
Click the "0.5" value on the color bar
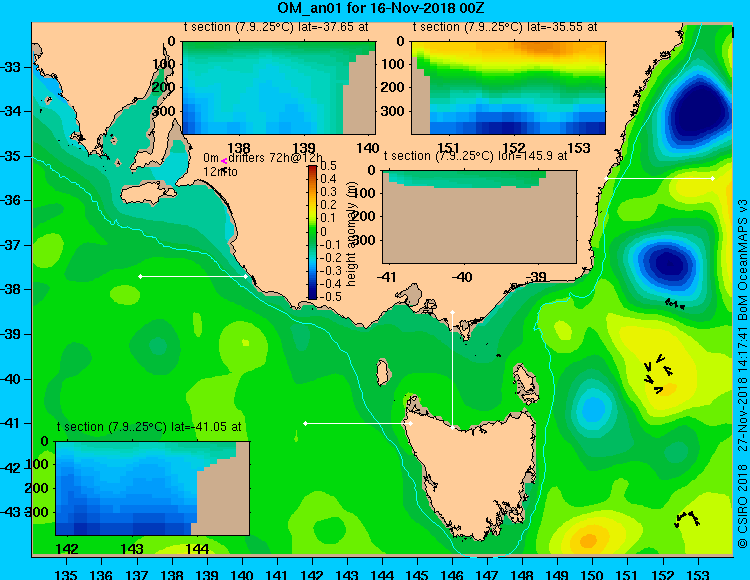pos(328,166)
